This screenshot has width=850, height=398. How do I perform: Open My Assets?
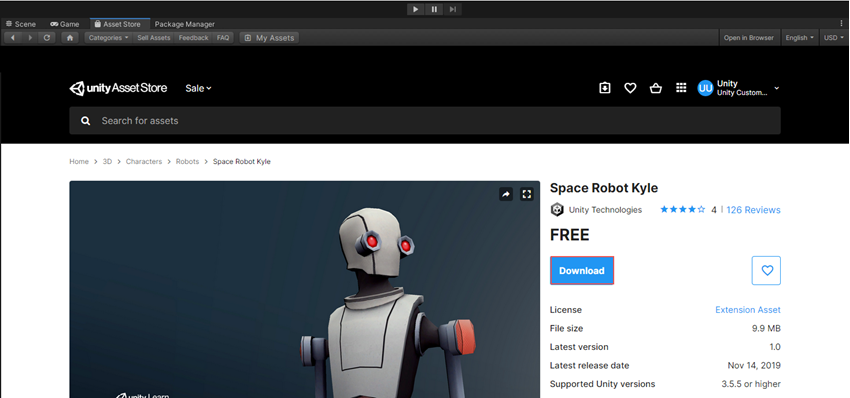269,38
